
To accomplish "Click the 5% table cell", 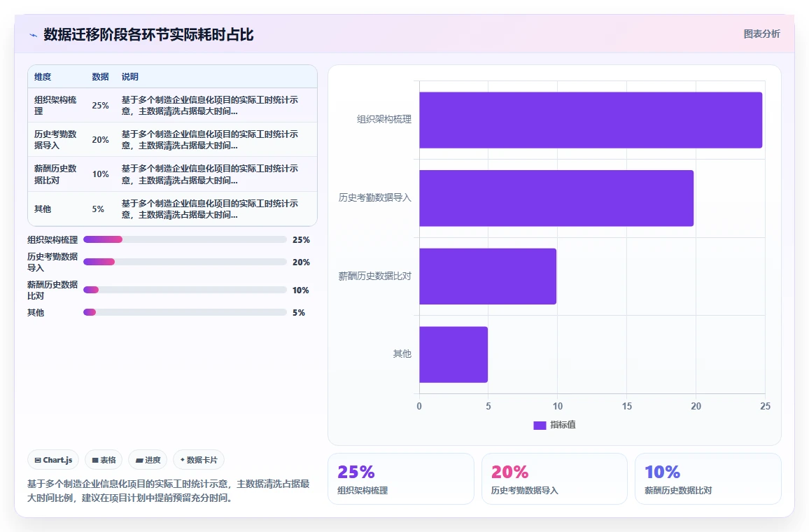I will click(98, 209).
